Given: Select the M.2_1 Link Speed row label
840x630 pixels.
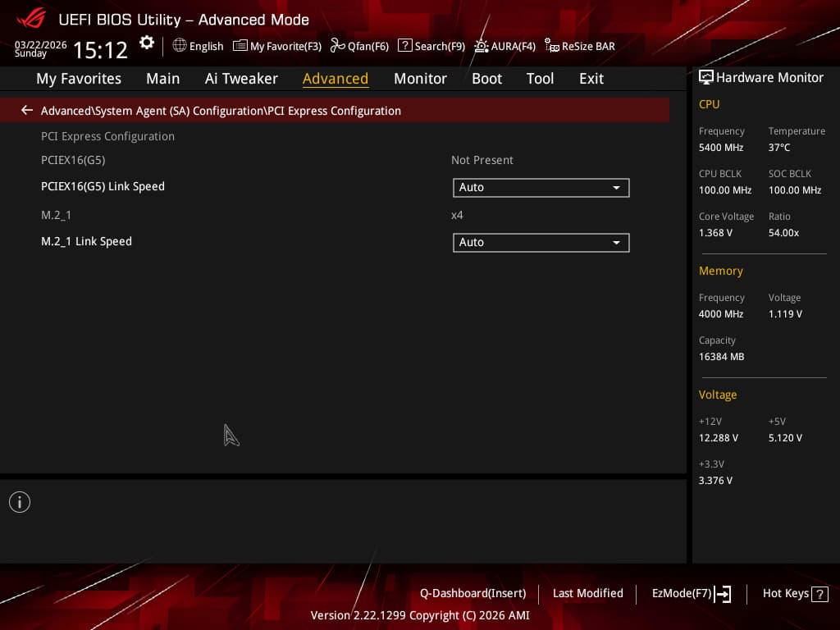Looking at the screenshot, I should pyautogui.click(x=86, y=242).
